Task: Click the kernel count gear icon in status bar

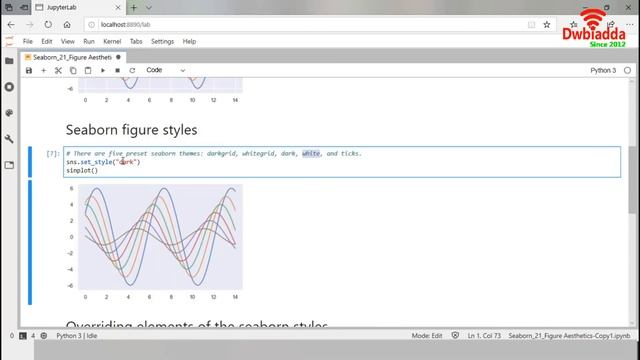Action: pyautogui.click(x=44, y=336)
